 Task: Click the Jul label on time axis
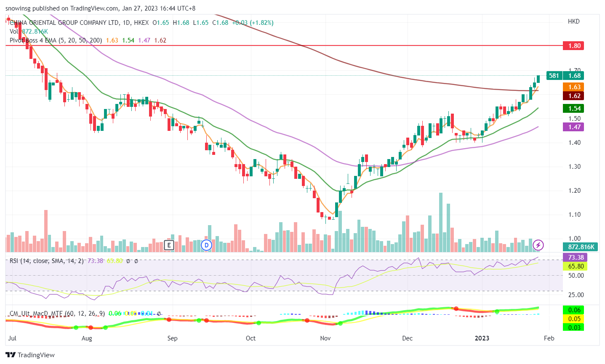12,338
